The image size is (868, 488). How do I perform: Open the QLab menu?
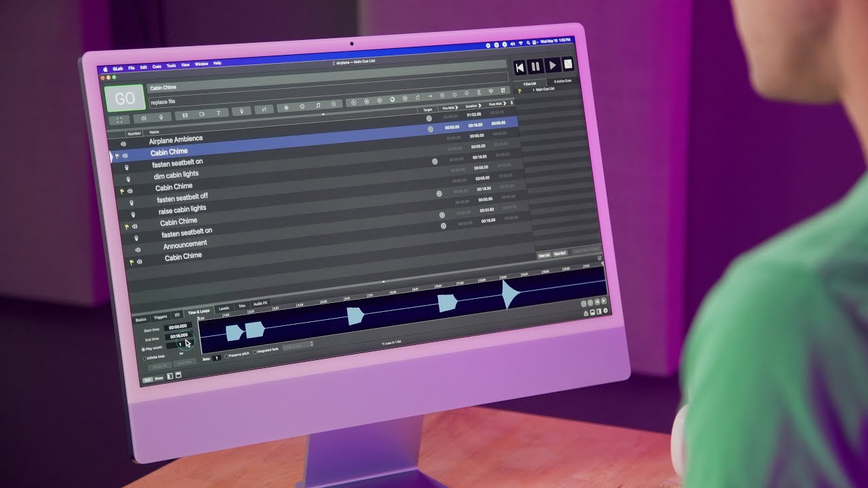point(118,68)
